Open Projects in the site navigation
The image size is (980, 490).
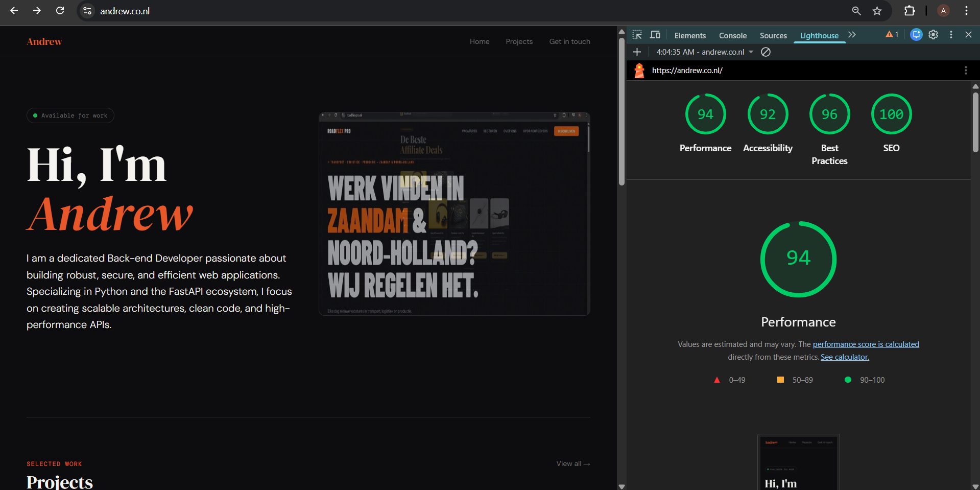pyautogui.click(x=519, y=41)
